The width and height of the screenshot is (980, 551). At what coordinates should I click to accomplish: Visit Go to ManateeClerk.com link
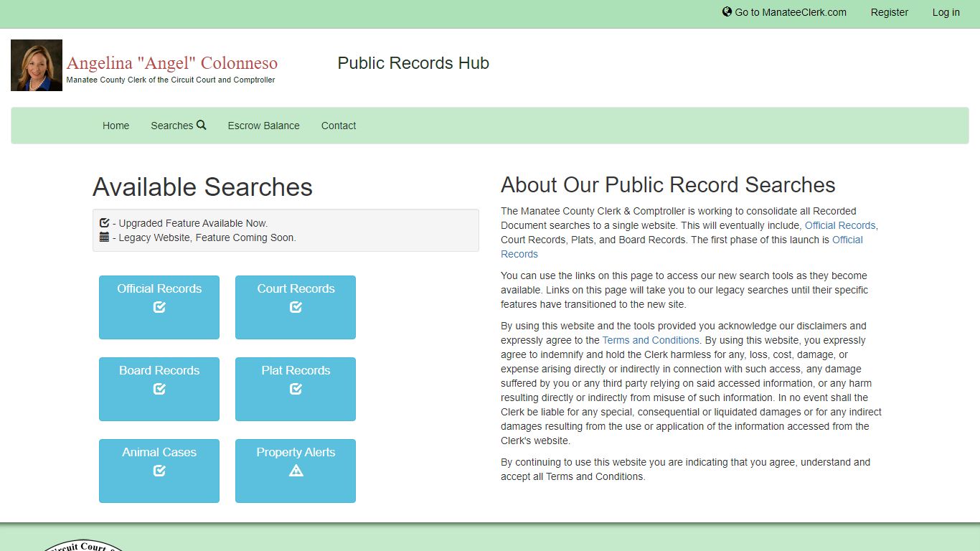click(784, 12)
